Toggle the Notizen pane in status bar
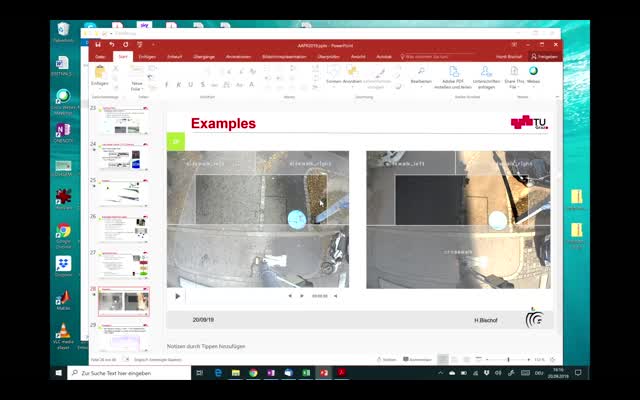 (387, 360)
